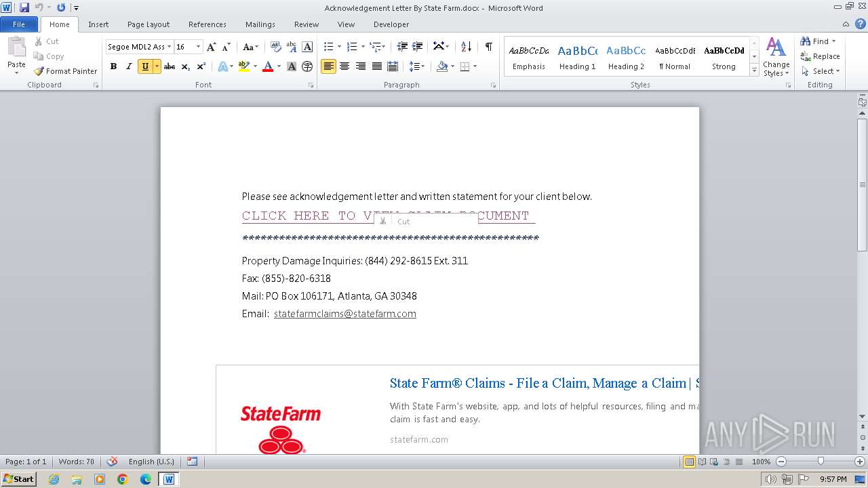Screen dimensions: 868x488
Task: Expand the Styles gallery
Action: [x=754, y=70]
